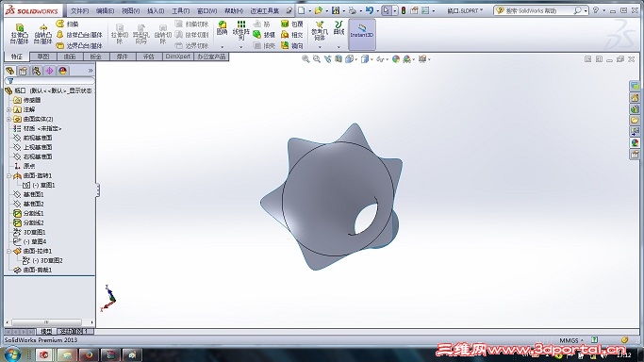Click the Section View icon
The height and width of the screenshot is (362, 644).
click(x=338, y=59)
